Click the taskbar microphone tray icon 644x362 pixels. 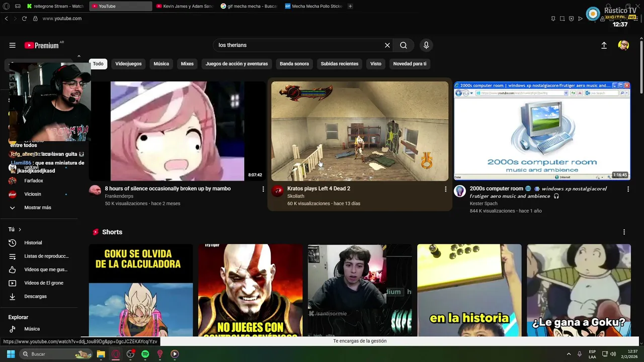580,354
